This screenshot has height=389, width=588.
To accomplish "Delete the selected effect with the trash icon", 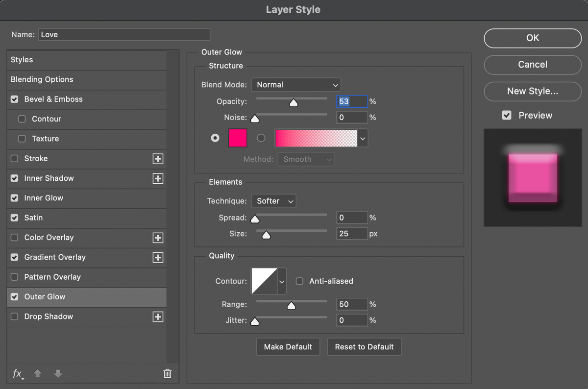I will [x=167, y=373].
